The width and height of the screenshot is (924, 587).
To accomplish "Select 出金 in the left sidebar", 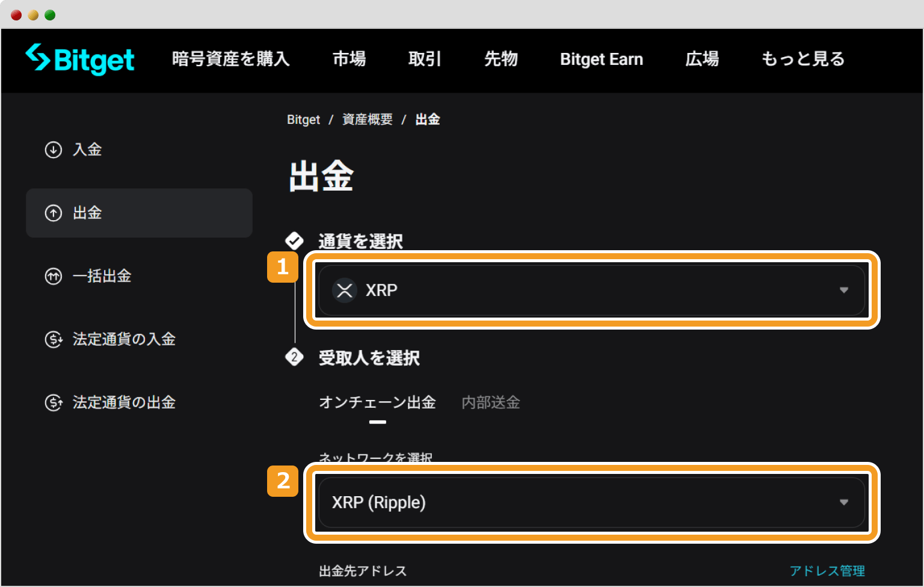I will point(87,213).
